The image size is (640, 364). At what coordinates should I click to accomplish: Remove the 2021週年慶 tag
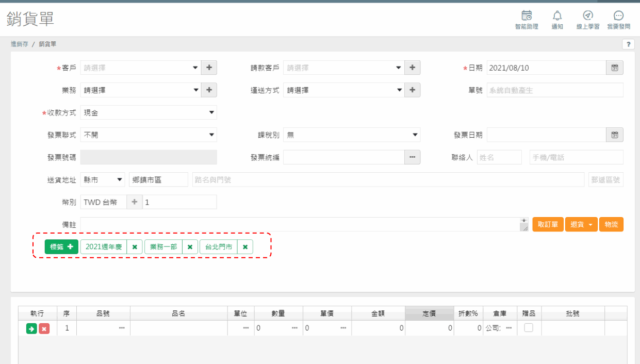coord(134,247)
